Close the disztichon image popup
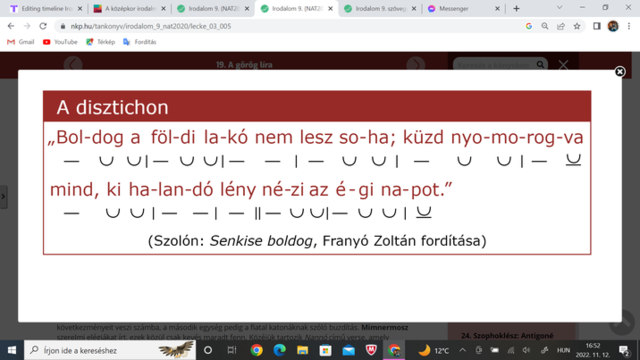The image size is (640, 360). coord(620,72)
